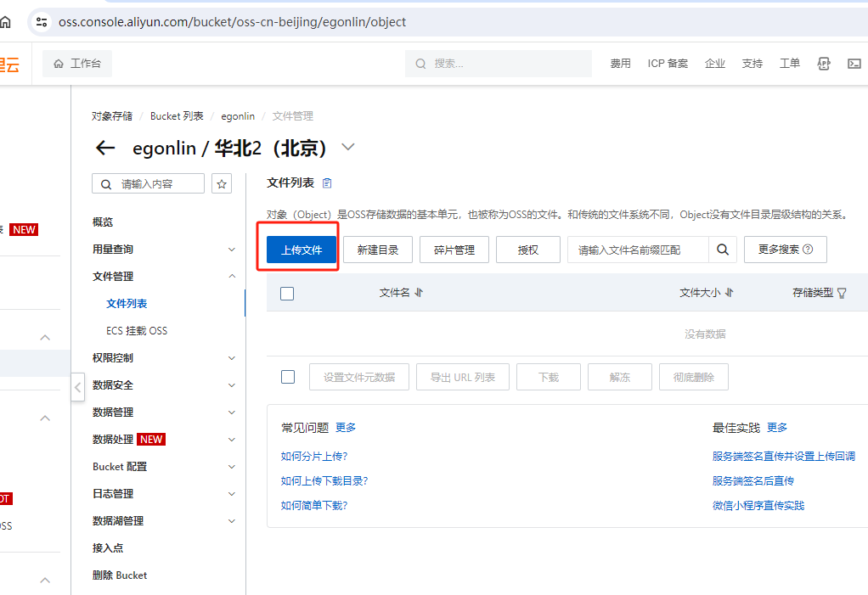The width and height of the screenshot is (868, 595).
Task: Click the copy icon next to 文件列表
Action: tap(327, 183)
